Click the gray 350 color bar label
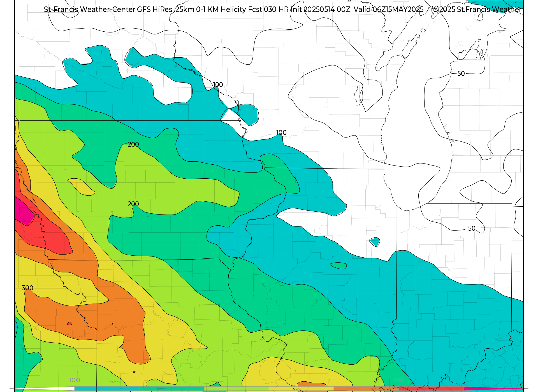The image size is (538, 392). coord(398,380)
